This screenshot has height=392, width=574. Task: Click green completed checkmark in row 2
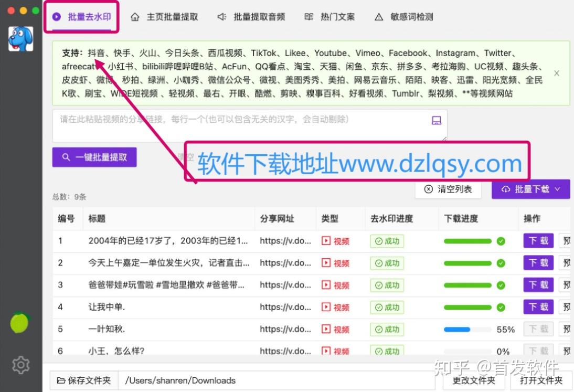[501, 263]
